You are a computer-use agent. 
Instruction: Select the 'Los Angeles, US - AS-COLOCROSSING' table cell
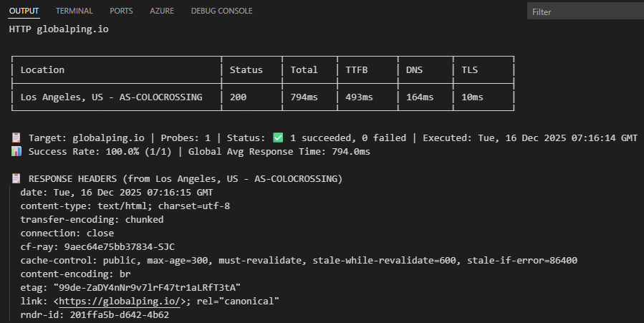[111, 97]
